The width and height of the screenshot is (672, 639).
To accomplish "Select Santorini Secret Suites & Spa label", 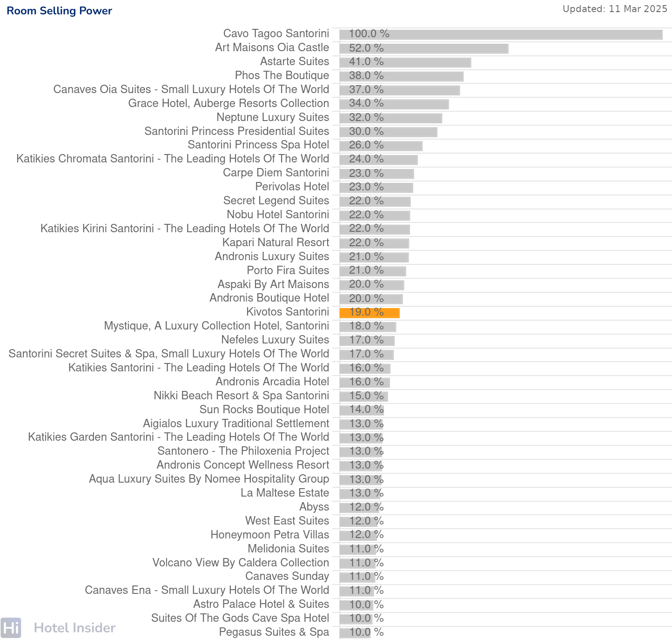I will point(169,354).
